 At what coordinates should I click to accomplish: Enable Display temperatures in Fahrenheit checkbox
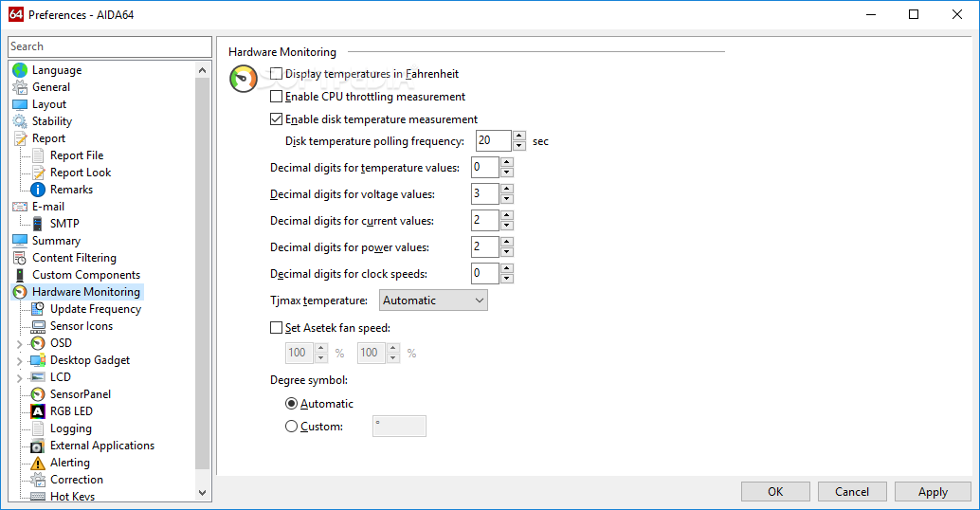tap(276, 74)
